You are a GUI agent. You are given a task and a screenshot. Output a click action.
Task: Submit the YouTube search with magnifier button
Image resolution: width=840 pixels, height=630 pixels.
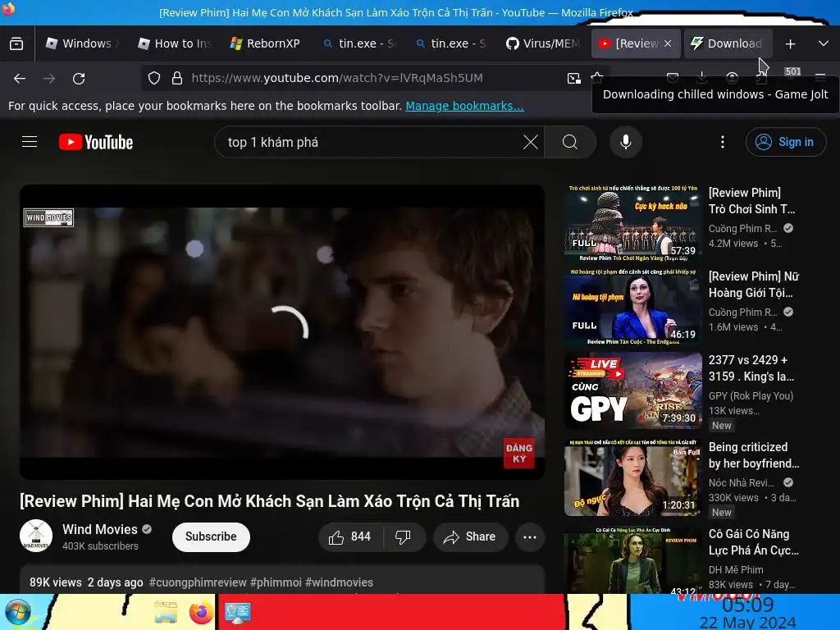pos(570,142)
